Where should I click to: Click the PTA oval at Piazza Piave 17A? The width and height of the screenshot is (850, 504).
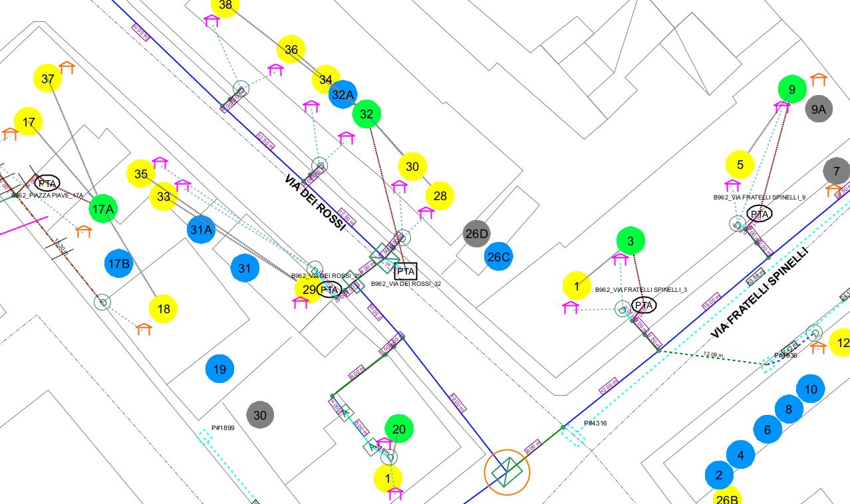[x=47, y=184]
